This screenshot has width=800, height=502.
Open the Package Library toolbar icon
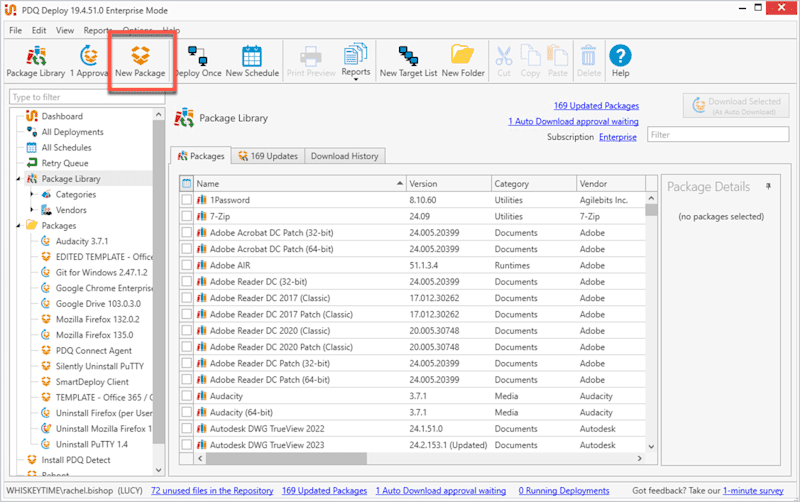tap(36, 61)
